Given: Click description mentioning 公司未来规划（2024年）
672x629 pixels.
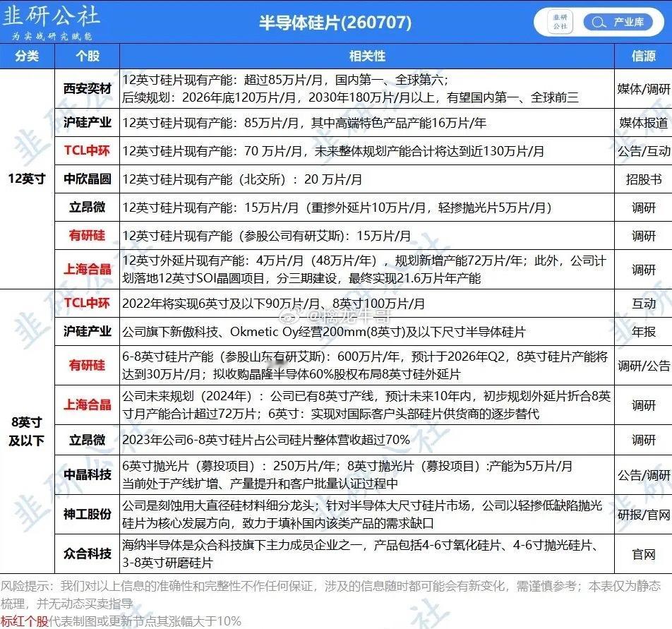Looking at the screenshot, I should pos(366,405).
